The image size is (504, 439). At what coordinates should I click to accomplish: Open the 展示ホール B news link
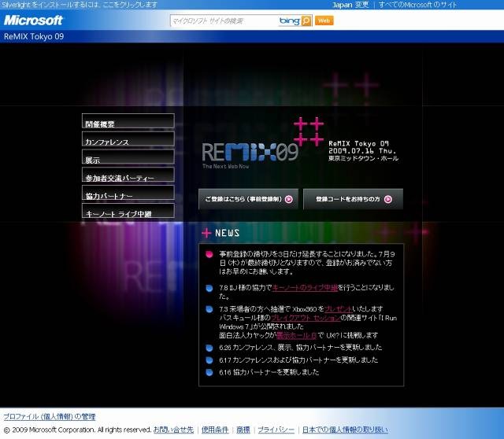pyautogui.click(x=296, y=336)
